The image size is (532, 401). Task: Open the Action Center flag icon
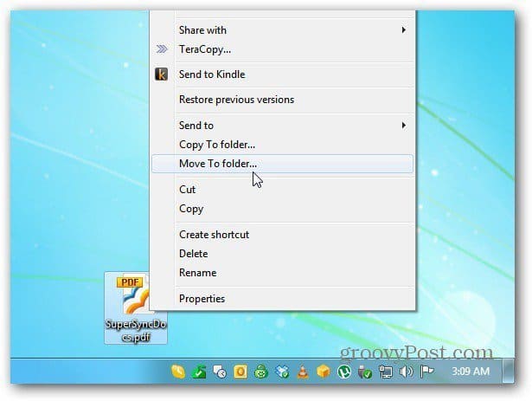[x=426, y=372]
